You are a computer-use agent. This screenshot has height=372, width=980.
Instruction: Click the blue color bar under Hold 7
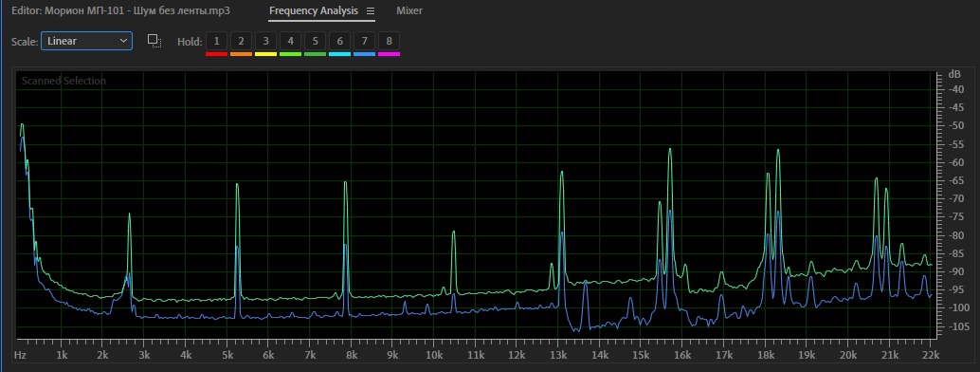click(x=364, y=54)
